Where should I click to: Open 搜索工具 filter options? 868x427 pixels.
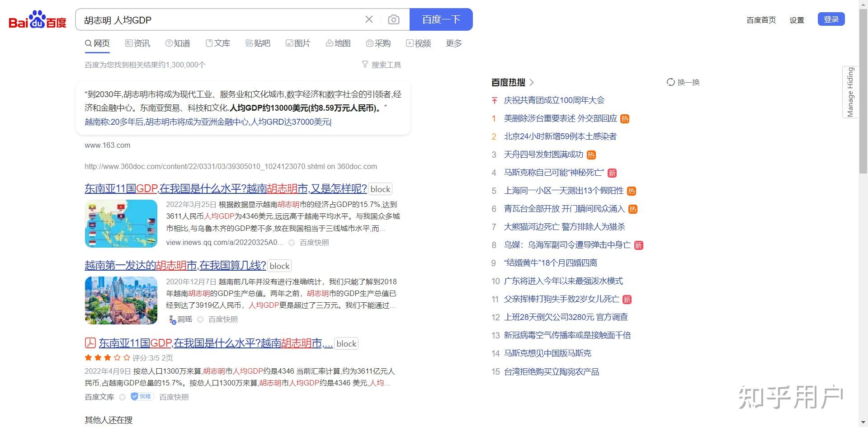tap(382, 65)
